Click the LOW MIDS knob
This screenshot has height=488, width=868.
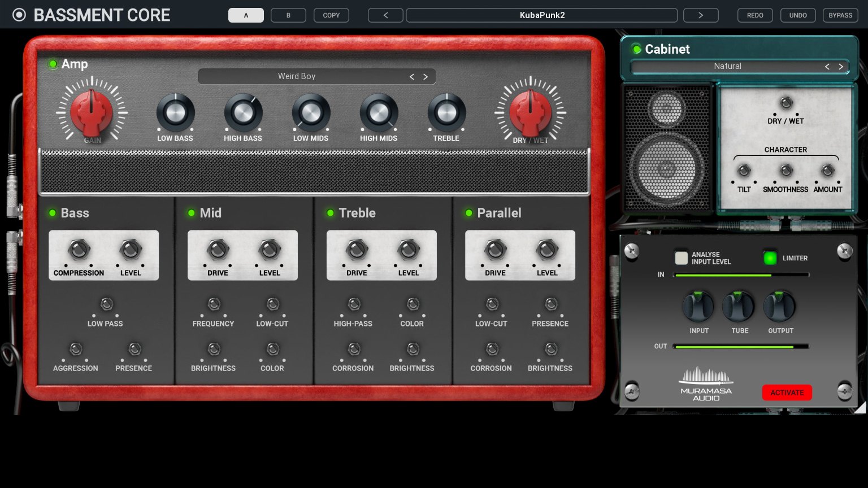[x=311, y=113]
